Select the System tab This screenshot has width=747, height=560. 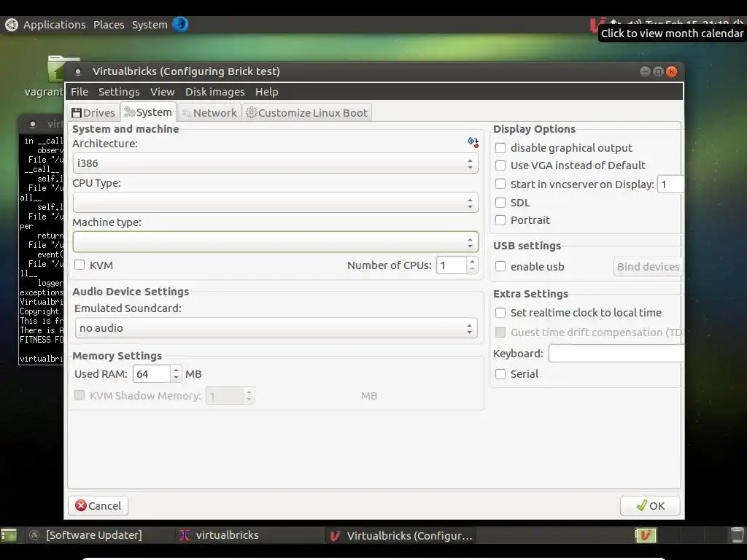pyautogui.click(x=148, y=112)
